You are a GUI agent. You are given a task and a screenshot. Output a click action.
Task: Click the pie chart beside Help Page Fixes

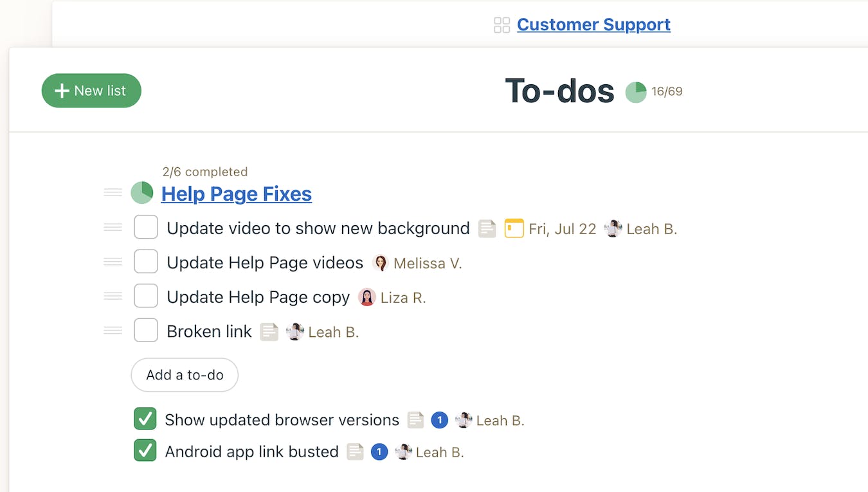(x=141, y=192)
